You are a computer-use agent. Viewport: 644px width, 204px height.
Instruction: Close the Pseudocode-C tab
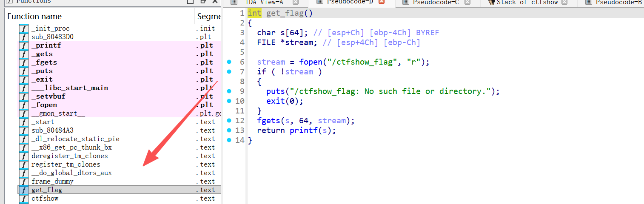click(467, 2)
